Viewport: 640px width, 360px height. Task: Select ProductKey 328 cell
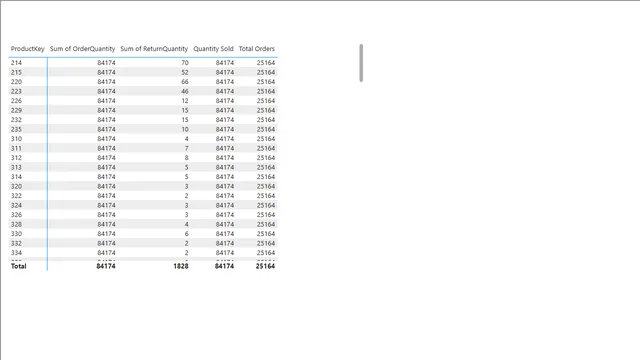tap(16, 224)
